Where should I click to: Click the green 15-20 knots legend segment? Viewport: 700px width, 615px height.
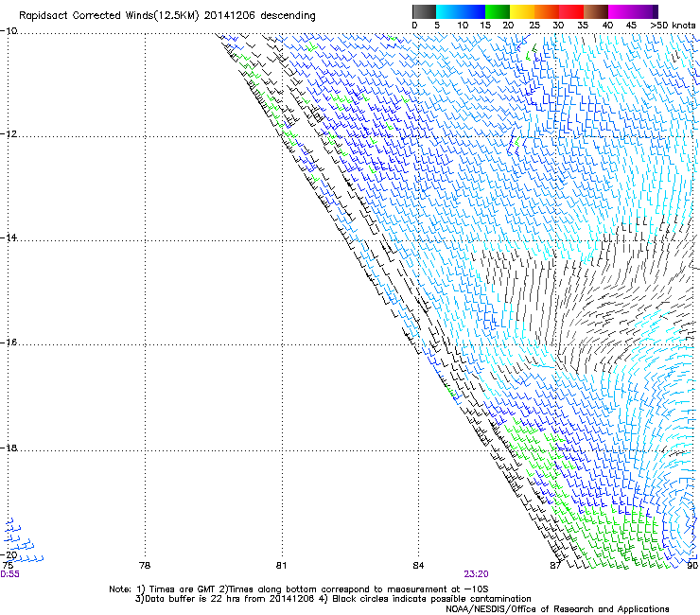498,11
